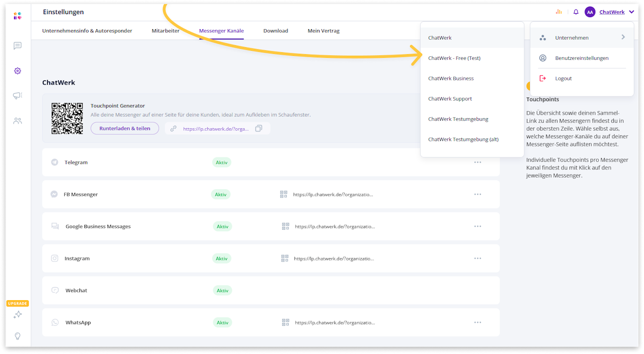Open the megaphone broadcast sidebar icon

click(18, 96)
